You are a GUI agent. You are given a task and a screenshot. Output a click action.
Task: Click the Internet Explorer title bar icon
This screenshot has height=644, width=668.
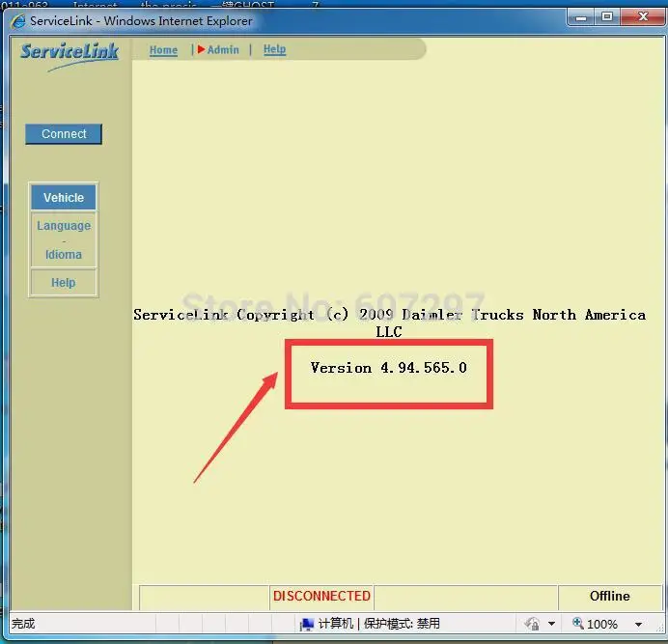[x=18, y=21]
